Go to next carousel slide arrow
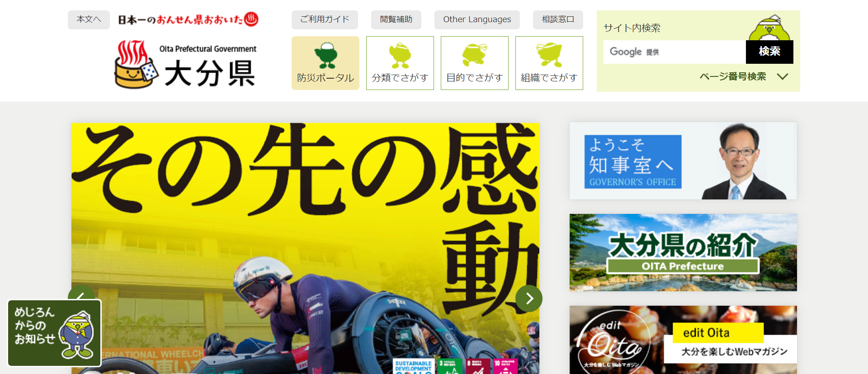 pyautogui.click(x=529, y=298)
